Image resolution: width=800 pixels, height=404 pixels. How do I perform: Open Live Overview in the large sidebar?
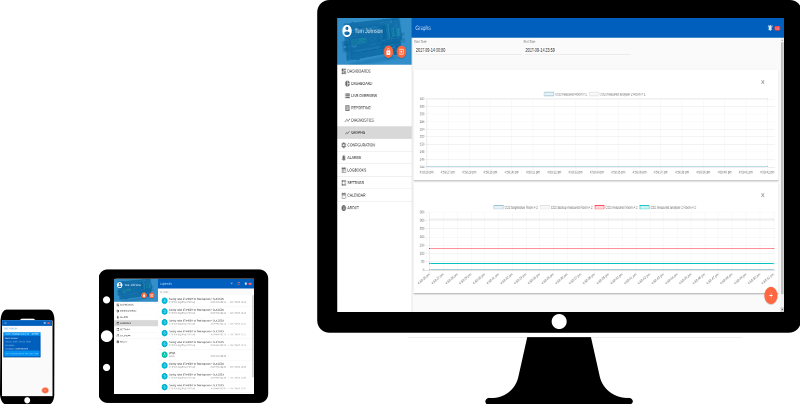pyautogui.click(x=363, y=96)
